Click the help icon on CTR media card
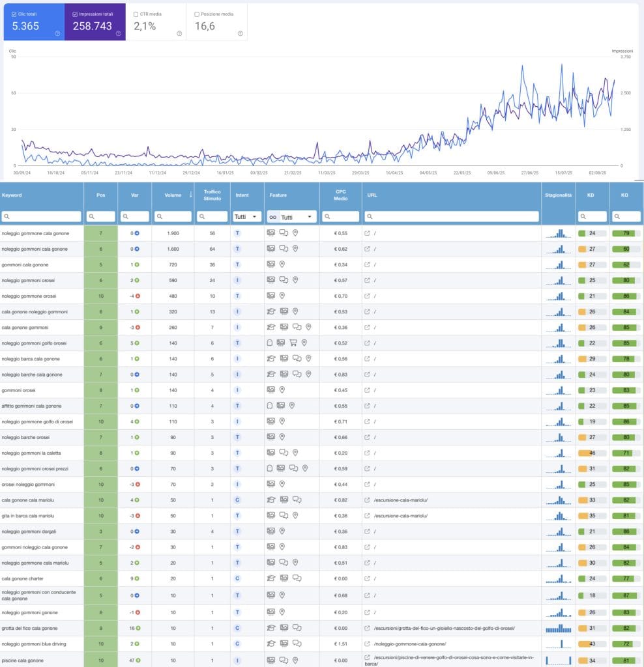 tap(179, 34)
